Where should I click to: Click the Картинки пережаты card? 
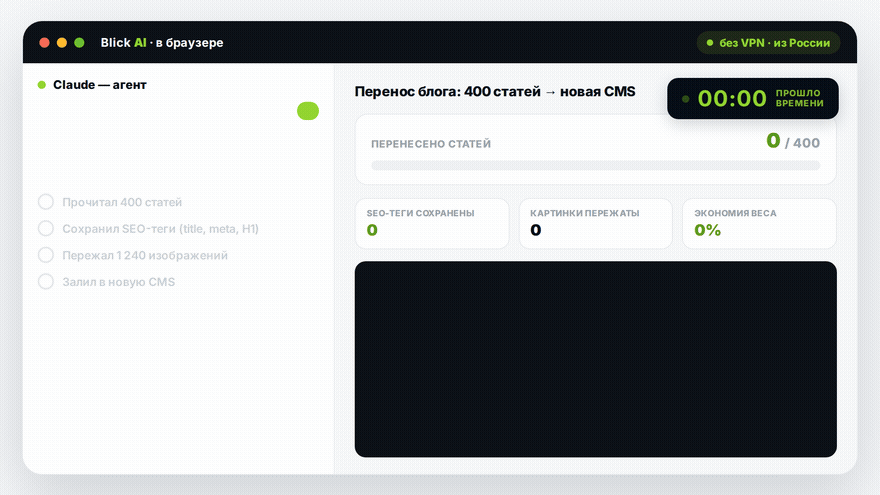tap(595, 223)
